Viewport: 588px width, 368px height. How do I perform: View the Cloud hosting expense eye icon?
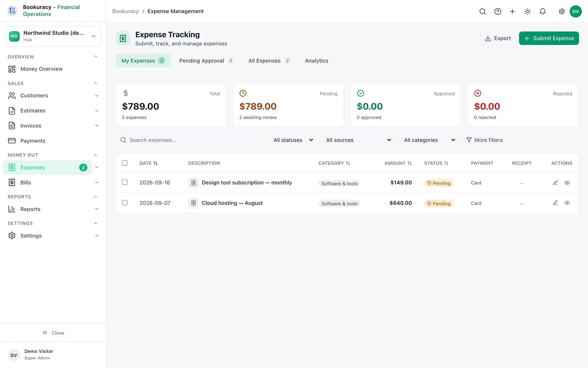click(x=567, y=203)
